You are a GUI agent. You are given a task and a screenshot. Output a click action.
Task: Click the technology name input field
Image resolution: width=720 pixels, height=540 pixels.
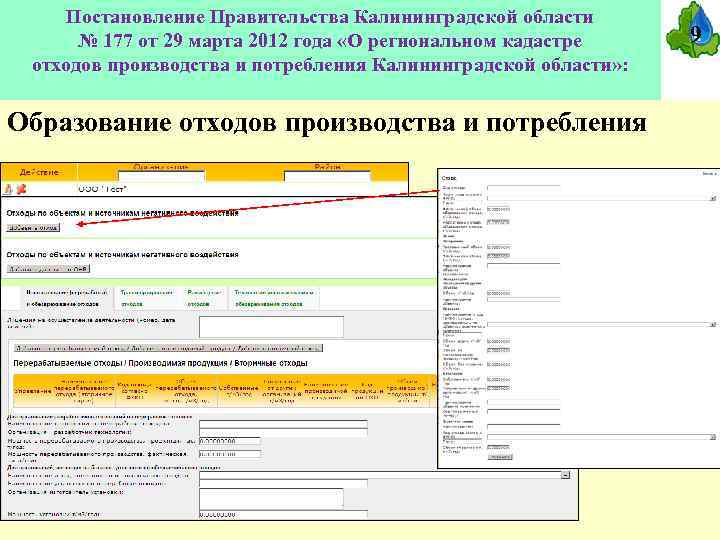coord(283,424)
